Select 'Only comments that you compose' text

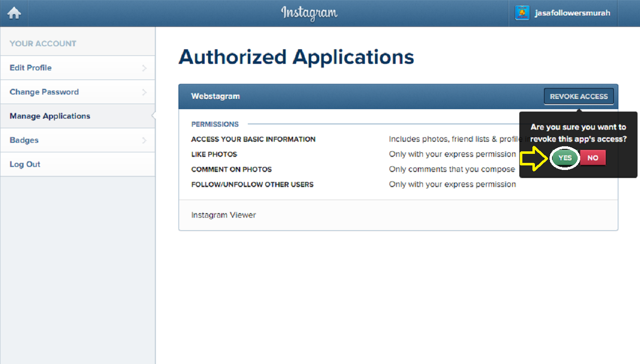click(x=452, y=169)
